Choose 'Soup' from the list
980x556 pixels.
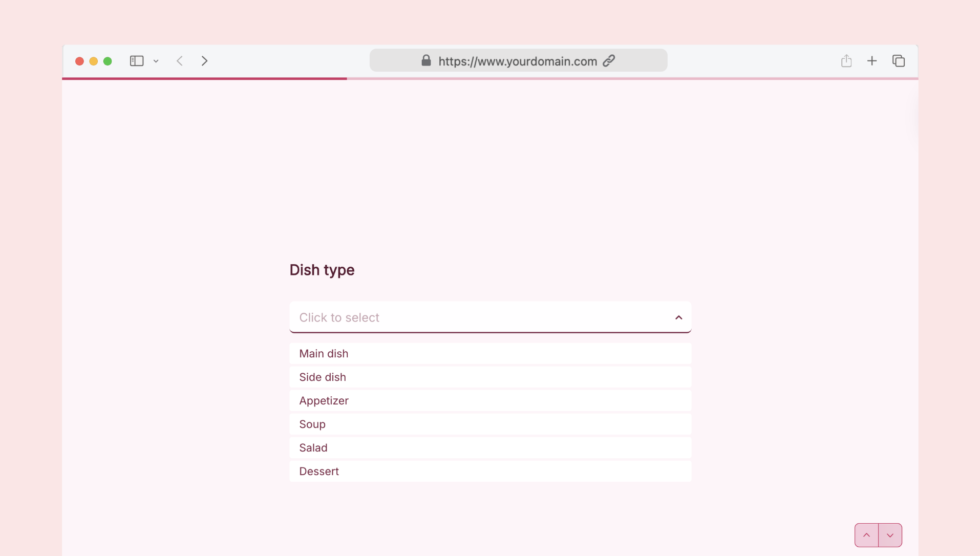click(x=490, y=424)
